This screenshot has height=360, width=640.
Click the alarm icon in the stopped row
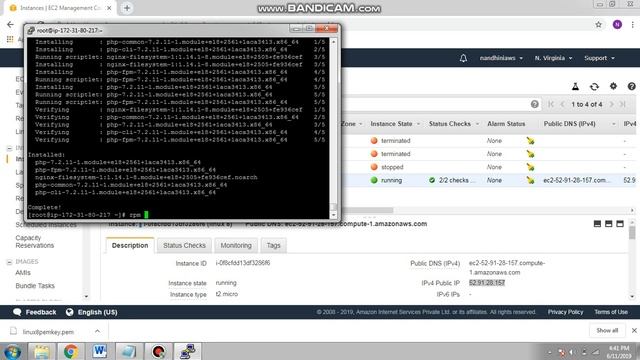coord(530,167)
